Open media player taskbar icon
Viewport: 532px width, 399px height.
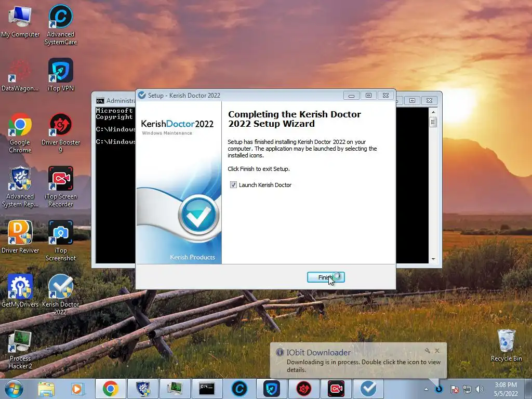coord(77,389)
